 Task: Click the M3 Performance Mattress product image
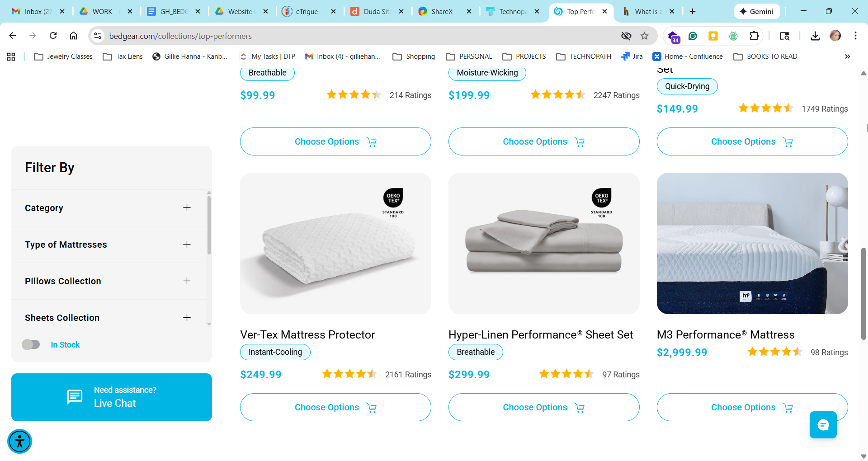[x=752, y=243]
